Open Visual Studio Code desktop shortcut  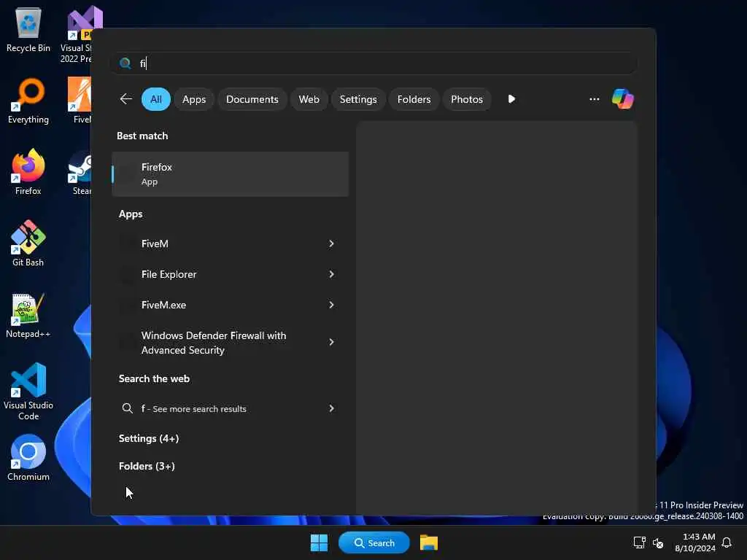pyautogui.click(x=28, y=392)
